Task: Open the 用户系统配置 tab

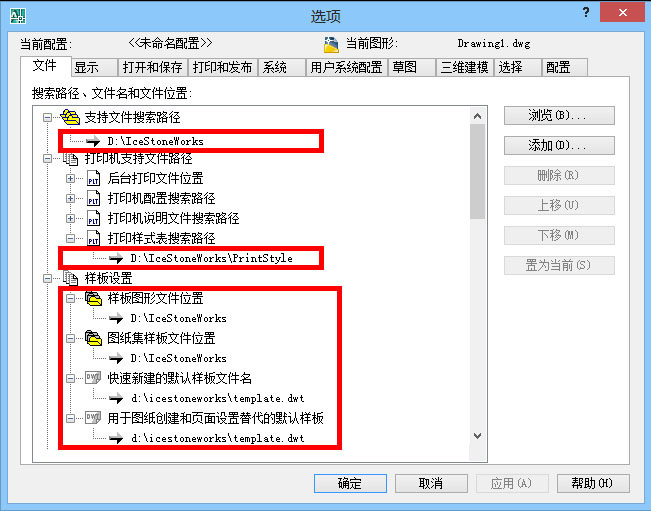Action: click(346, 67)
